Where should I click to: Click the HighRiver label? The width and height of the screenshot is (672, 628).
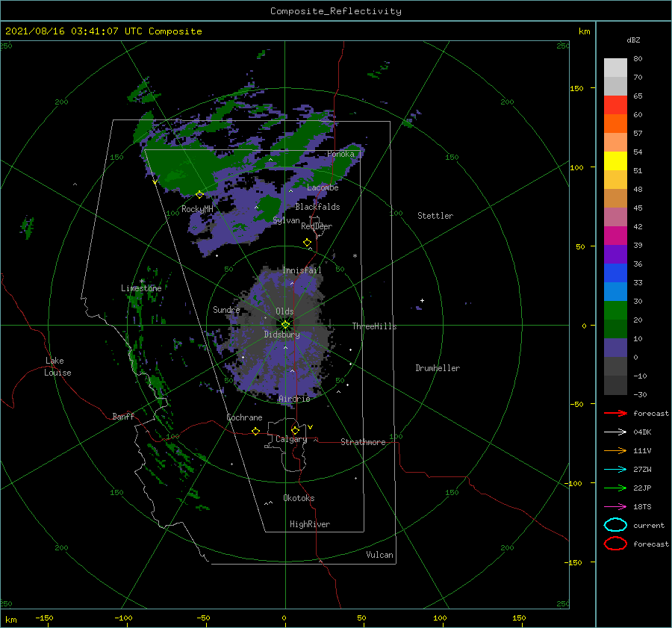click(x=310, y=524)
